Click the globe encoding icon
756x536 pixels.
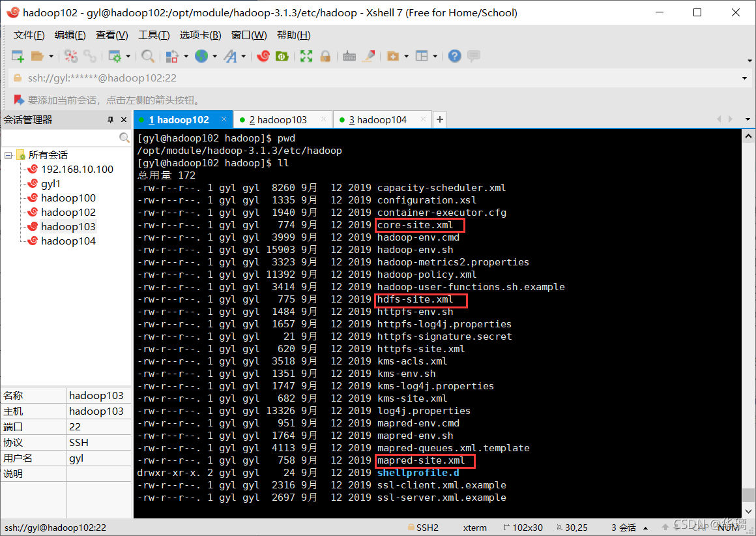[201, 56]
